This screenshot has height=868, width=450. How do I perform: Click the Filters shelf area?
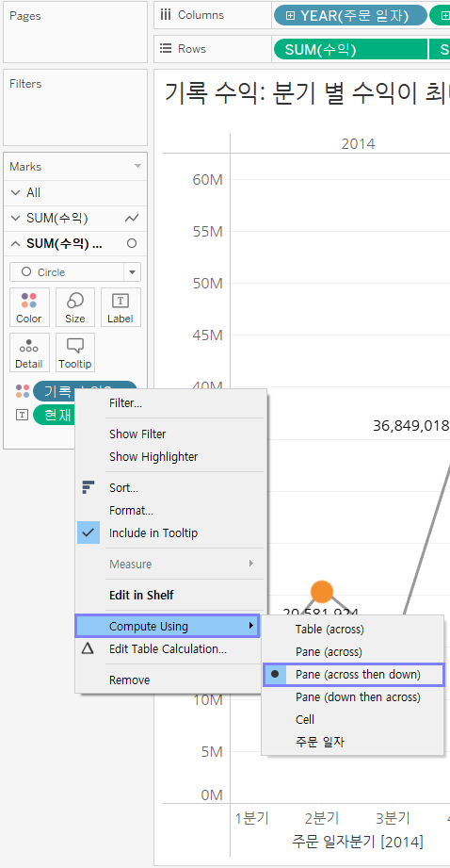pos(75,107)
